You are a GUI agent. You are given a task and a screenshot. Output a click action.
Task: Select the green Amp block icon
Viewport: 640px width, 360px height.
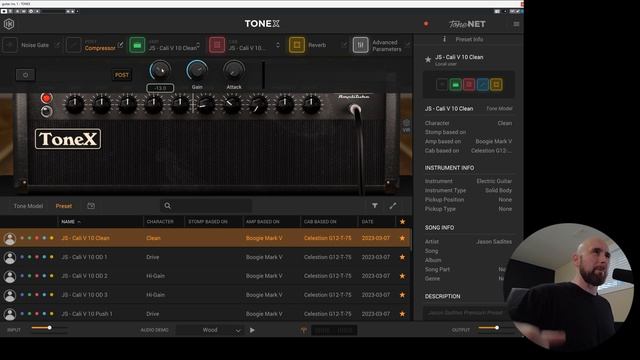click(x=137, y=45)
